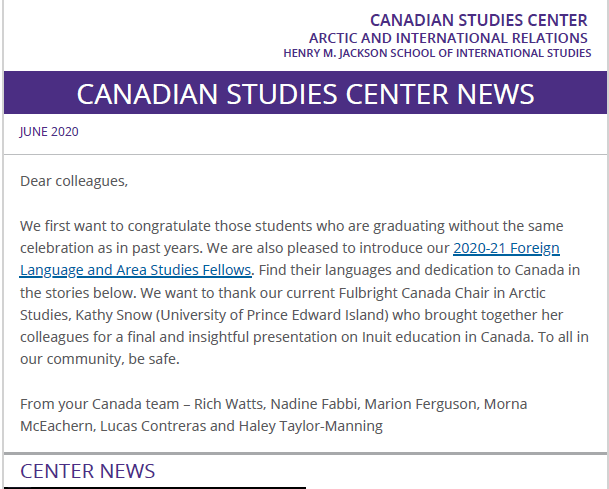
Task: Click the CANADIAN STUDIES CENTER header title
Action: 478,20
